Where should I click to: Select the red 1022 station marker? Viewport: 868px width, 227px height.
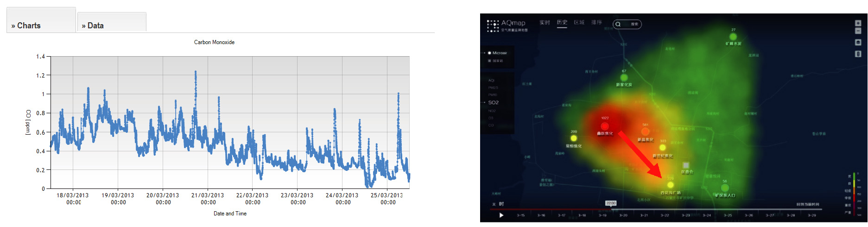click(x=605, y=126)
